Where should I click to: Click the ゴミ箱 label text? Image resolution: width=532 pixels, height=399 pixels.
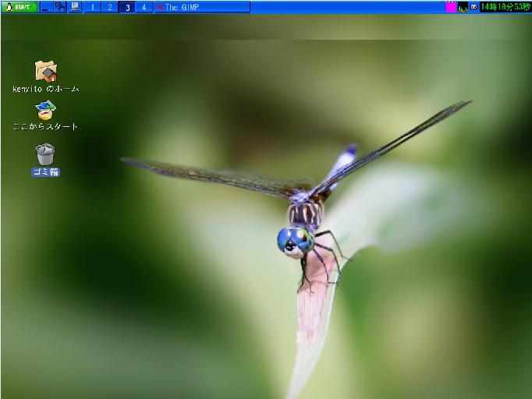click(45, 172)
